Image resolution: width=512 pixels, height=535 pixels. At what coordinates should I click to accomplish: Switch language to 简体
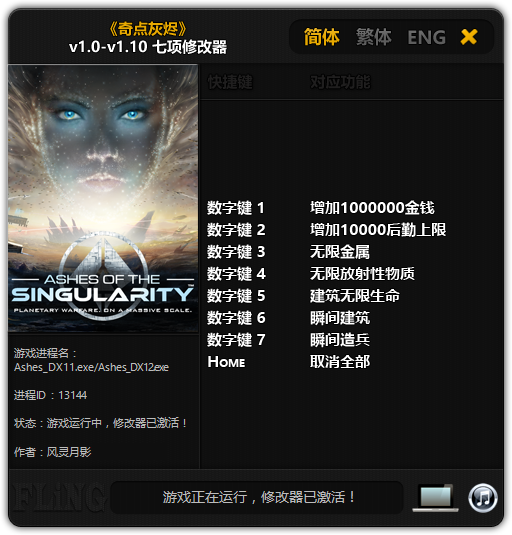[321, 37]
